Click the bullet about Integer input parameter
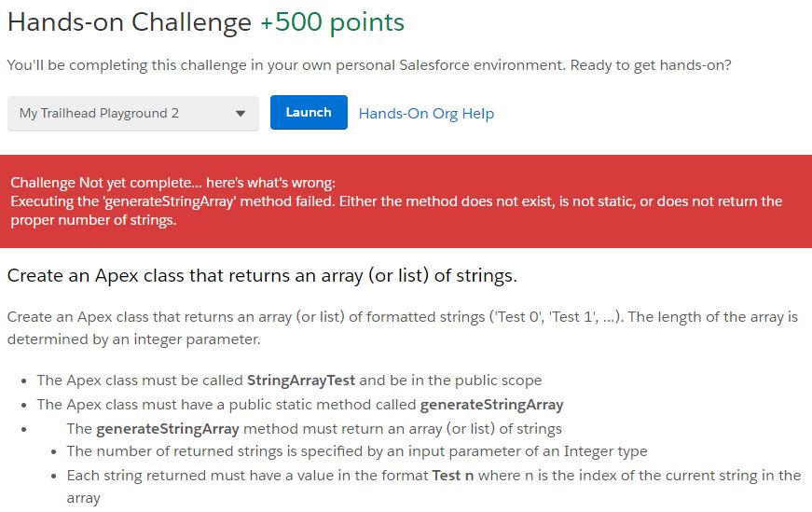812x512 pixels. point(357,451)
